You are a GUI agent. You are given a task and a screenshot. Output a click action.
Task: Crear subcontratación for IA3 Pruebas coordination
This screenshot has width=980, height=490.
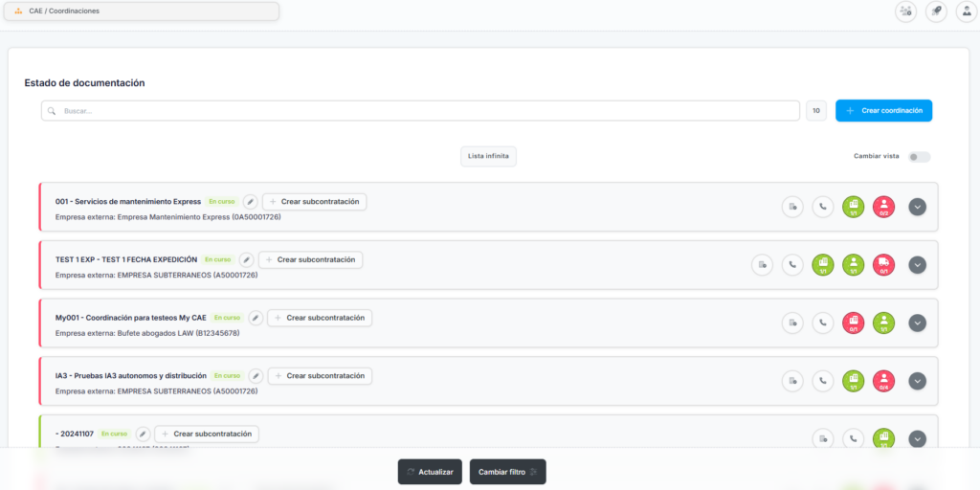[x=320, y=376]
